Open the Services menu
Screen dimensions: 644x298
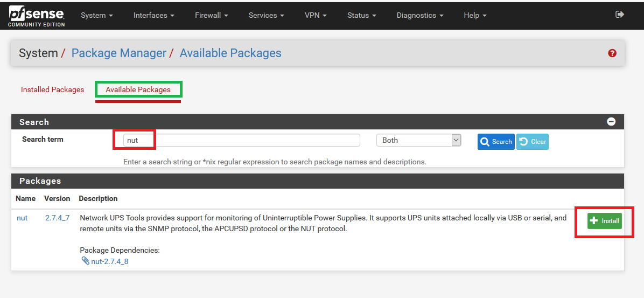(x=266, y=15)
